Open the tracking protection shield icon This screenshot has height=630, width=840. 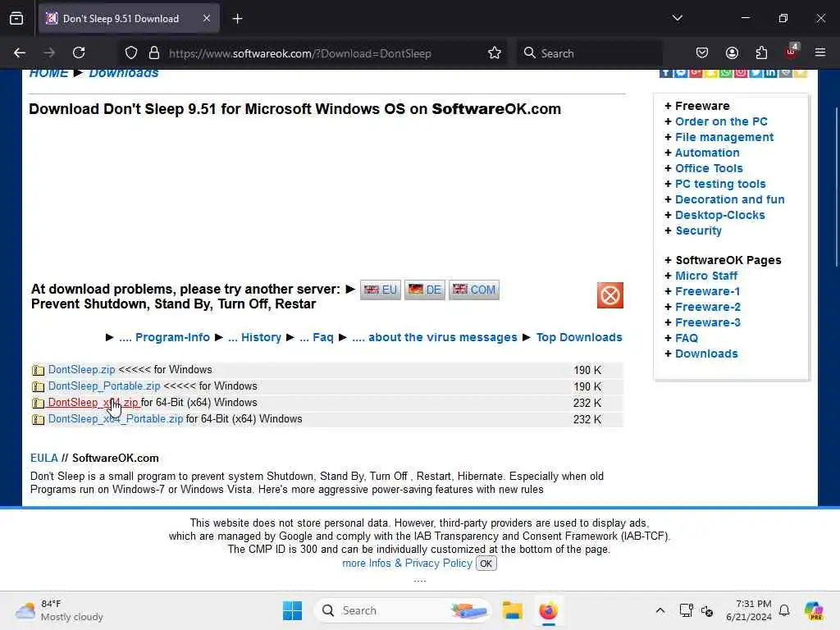point(131,53)
